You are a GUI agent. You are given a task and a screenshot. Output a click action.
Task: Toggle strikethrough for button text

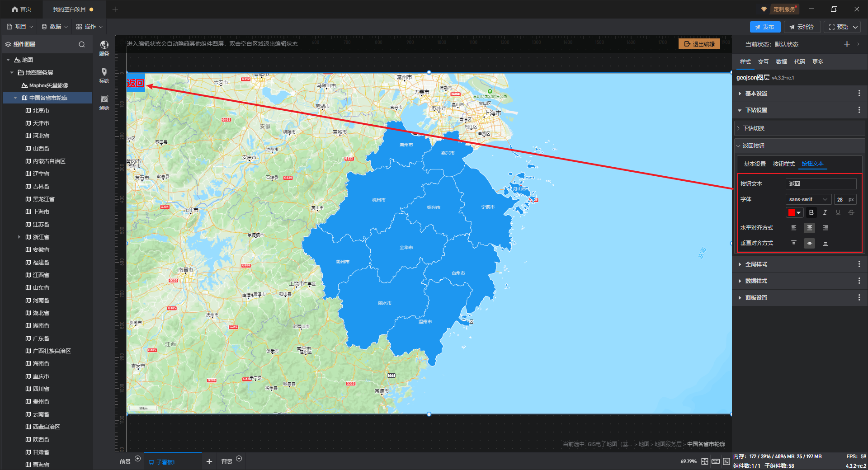(x=851, y=212)
